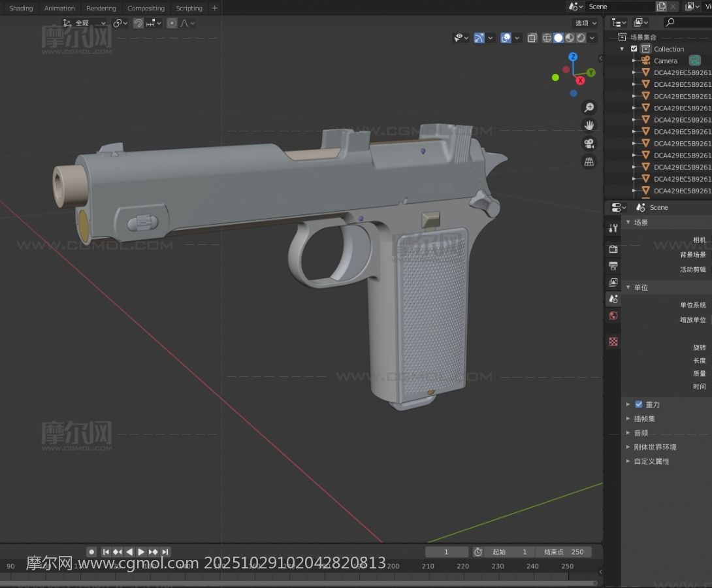Toggle snapping magnet in the header

[138, 23]
